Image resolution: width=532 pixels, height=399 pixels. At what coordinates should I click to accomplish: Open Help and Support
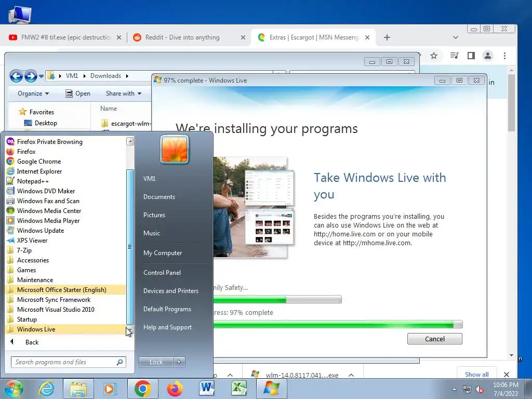[167, 327]
